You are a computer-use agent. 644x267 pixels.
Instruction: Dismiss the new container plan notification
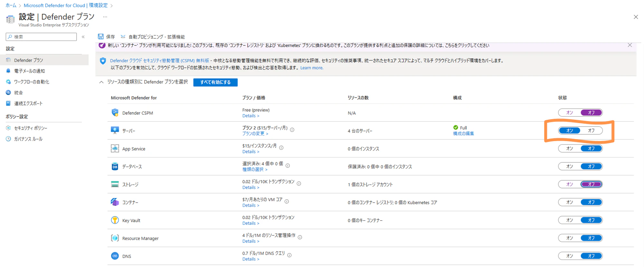(x=630, y=45)
